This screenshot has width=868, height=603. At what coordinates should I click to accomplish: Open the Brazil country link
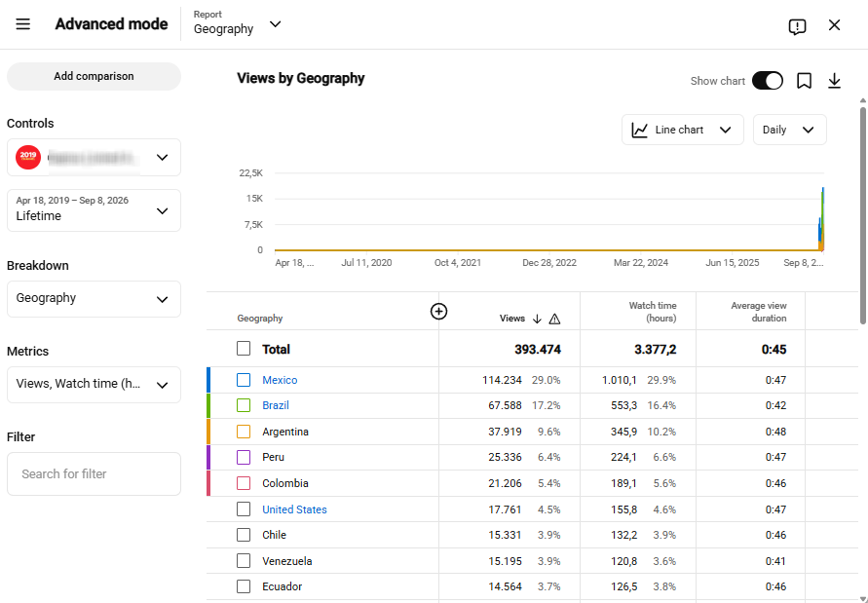[276, 405]
